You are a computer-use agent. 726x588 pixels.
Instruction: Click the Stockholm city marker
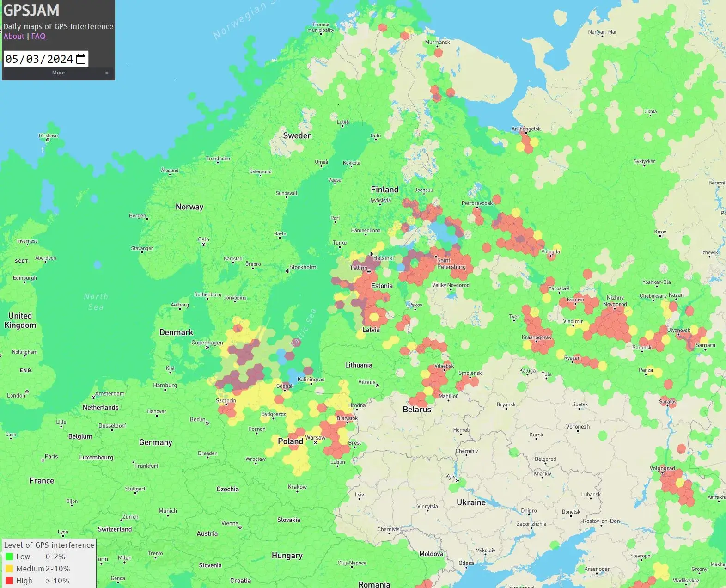click(287, 271)
